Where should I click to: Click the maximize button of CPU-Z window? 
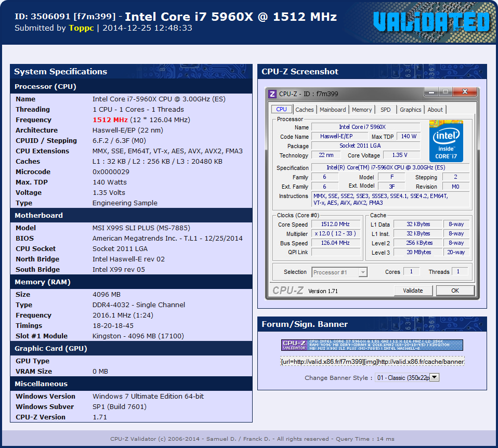tap(445, 92)
